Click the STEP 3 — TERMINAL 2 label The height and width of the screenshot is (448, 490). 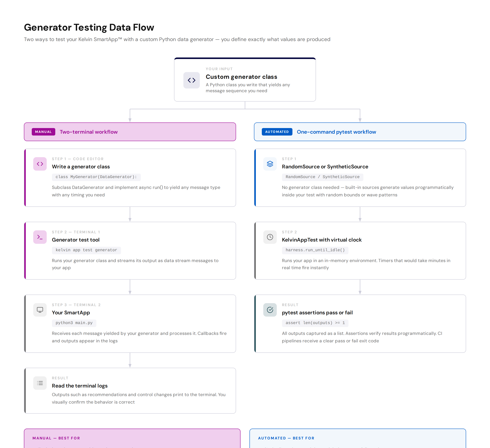(x=76, y=305)
